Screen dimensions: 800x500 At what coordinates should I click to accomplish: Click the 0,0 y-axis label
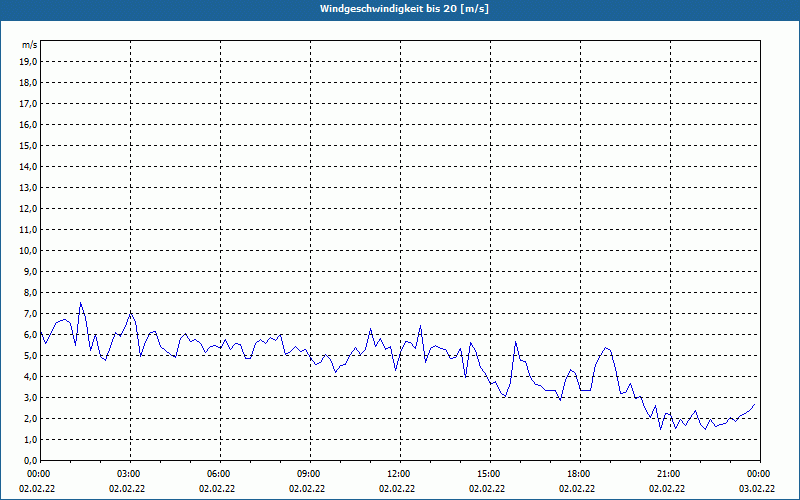pyautogui.click(x=30, y=460)
